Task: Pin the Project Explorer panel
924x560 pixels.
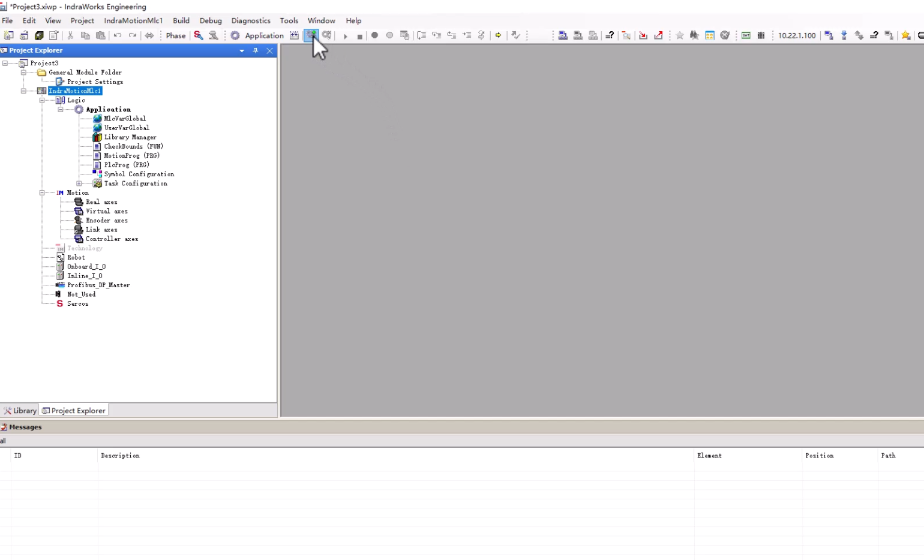Action: [x=256, y=50]
